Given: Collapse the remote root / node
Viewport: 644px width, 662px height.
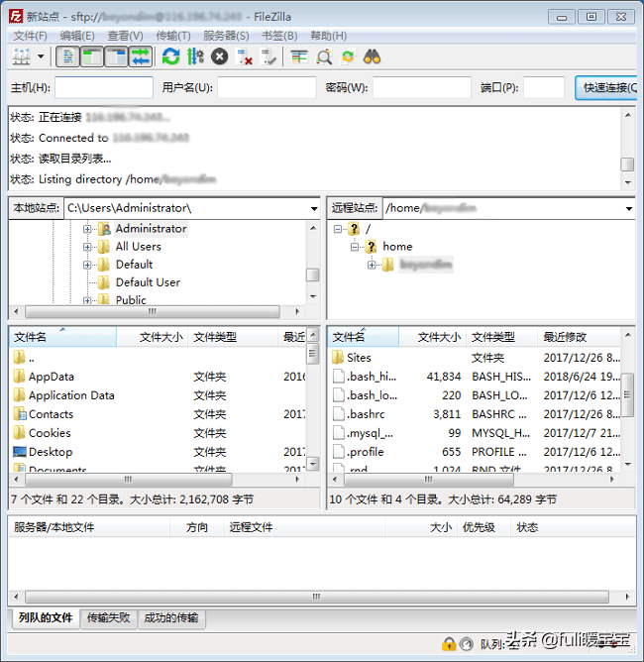Looking at the screenshot, I should click(x=338, y=229).
